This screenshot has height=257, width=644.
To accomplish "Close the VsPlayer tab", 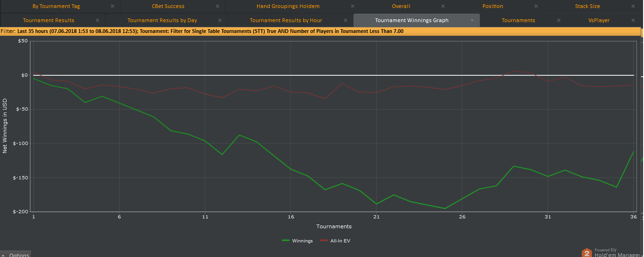I will 633,21.
